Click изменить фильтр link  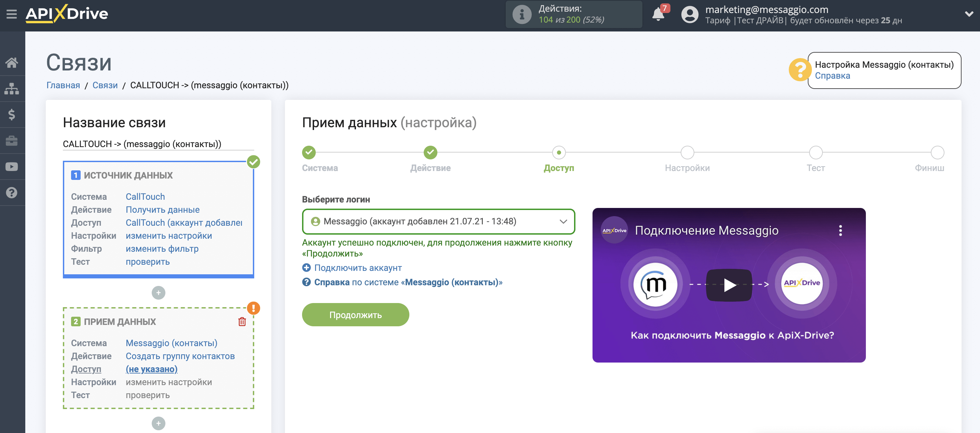tap(162, 249)
